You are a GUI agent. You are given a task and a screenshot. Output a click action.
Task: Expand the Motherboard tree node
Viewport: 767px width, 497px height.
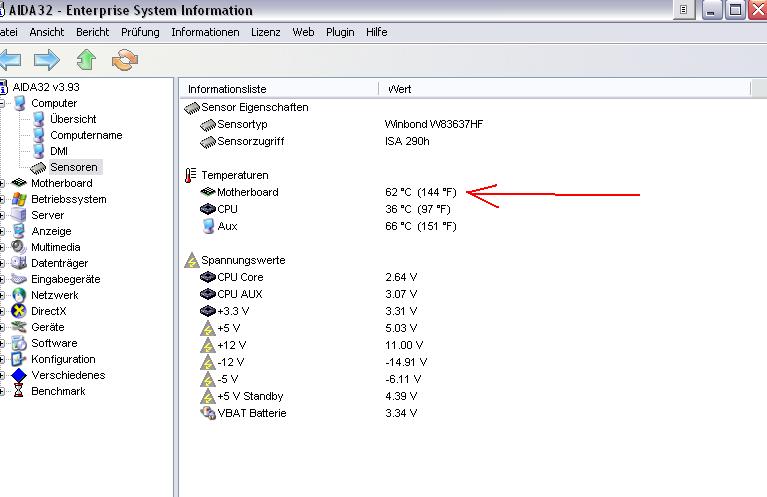coord(2,183)
